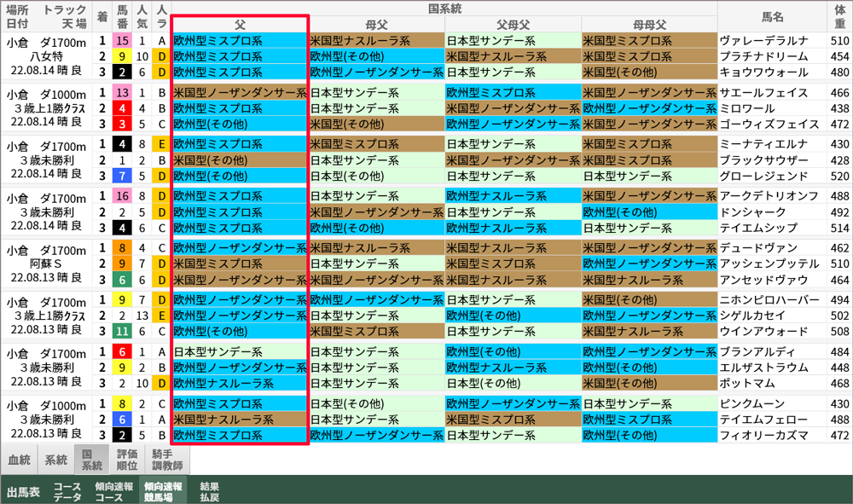This screenshot has height=504, width=853.
Task: Click body weight 520 of グローレジェンド
Action: coord(840,177)
